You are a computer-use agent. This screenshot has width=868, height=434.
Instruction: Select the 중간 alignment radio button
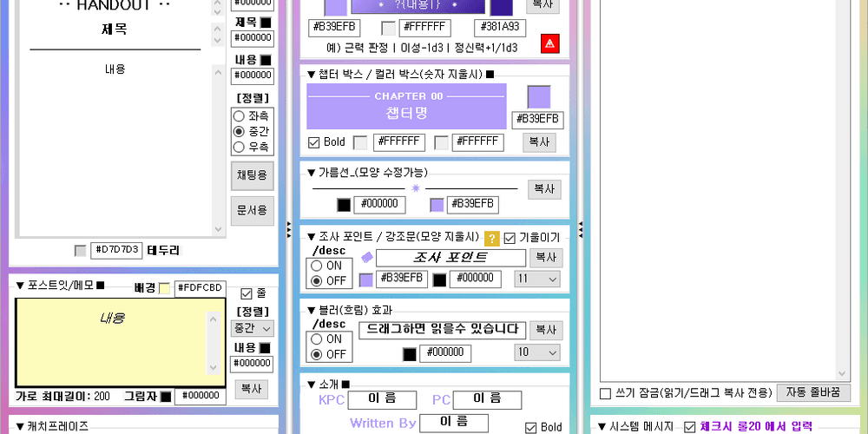tap(239, 132)
